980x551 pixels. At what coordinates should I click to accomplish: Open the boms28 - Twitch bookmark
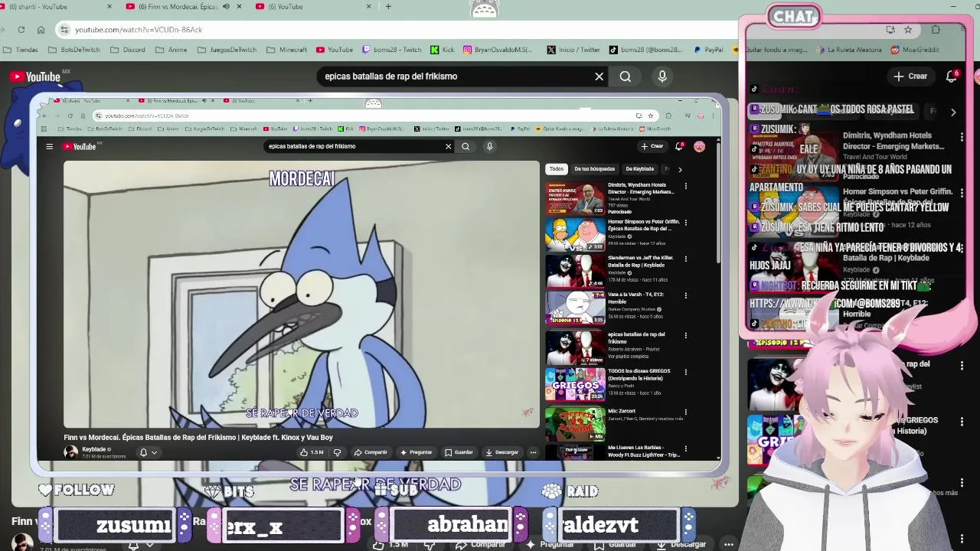(x=392, y=50)
